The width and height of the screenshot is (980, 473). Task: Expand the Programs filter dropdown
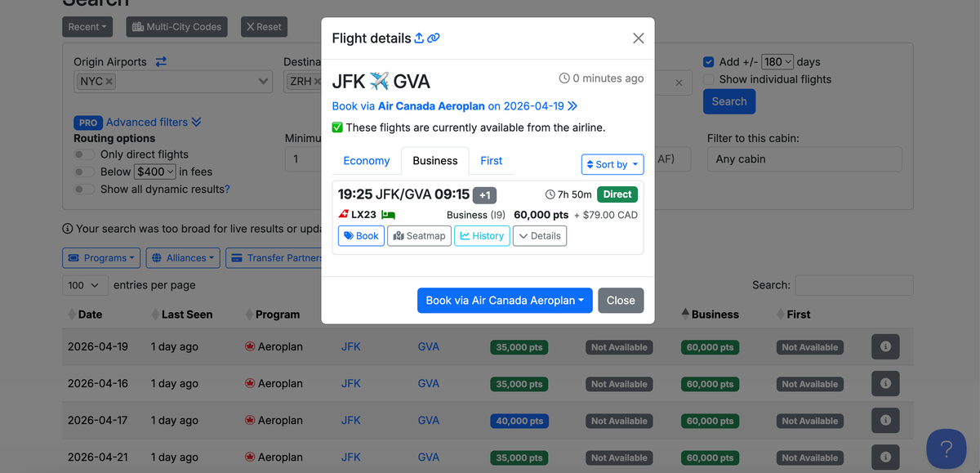click(x=101, y=257)
